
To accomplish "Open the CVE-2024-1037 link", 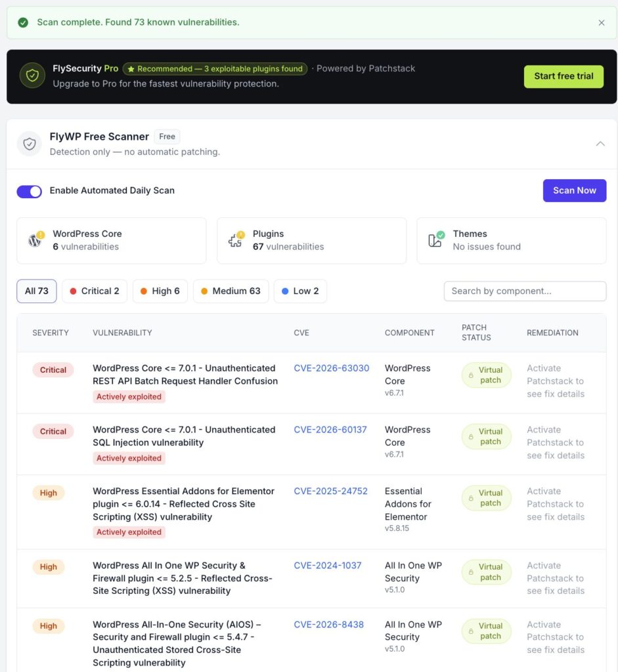I will 328,565.
